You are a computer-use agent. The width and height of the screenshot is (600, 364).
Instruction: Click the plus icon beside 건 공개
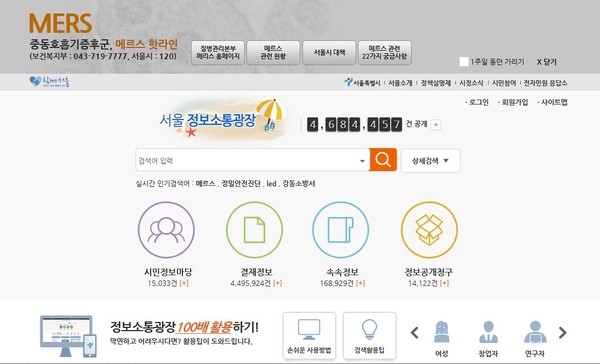(x=436, y=124)
